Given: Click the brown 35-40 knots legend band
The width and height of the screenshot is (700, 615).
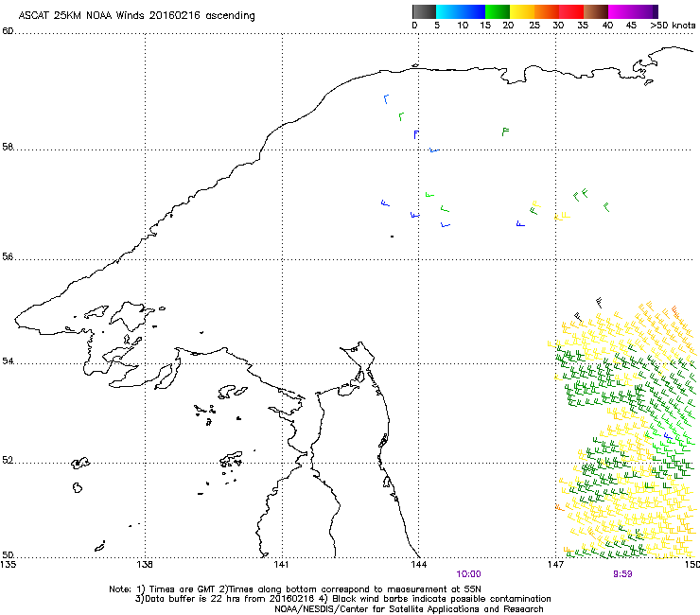Looking at the screenshot, I should (596, 11).
